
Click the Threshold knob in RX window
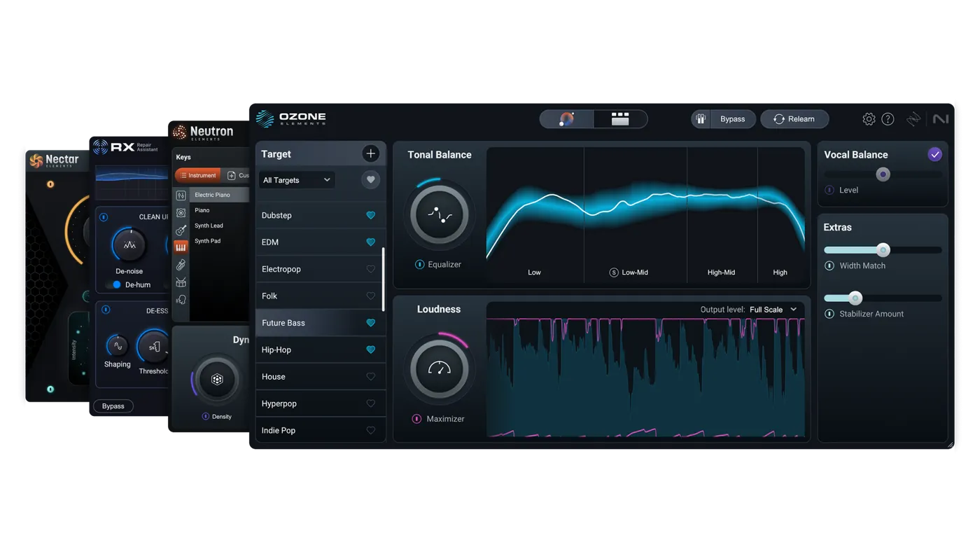tap(153, 347)
